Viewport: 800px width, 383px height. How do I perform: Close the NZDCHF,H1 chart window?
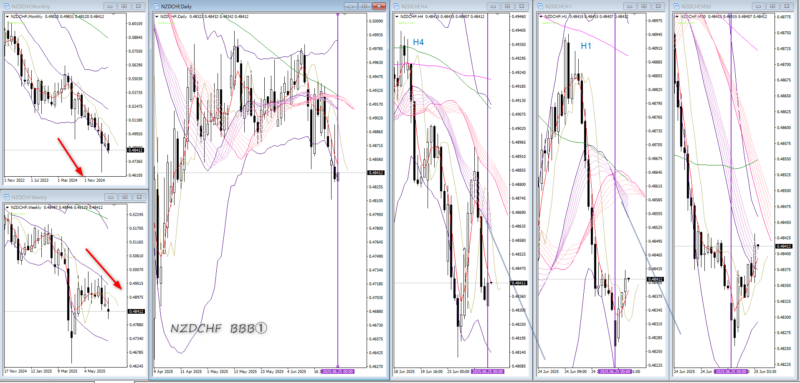[657, 7]
